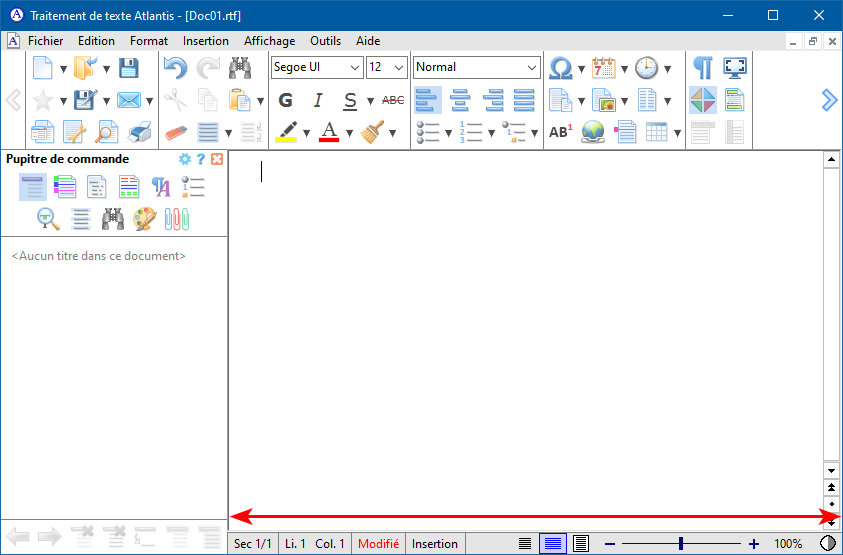Click the vertical scrollbar up arrow
Image resolution: width=843 pixels, height=555 pixels.
(831, 159)
